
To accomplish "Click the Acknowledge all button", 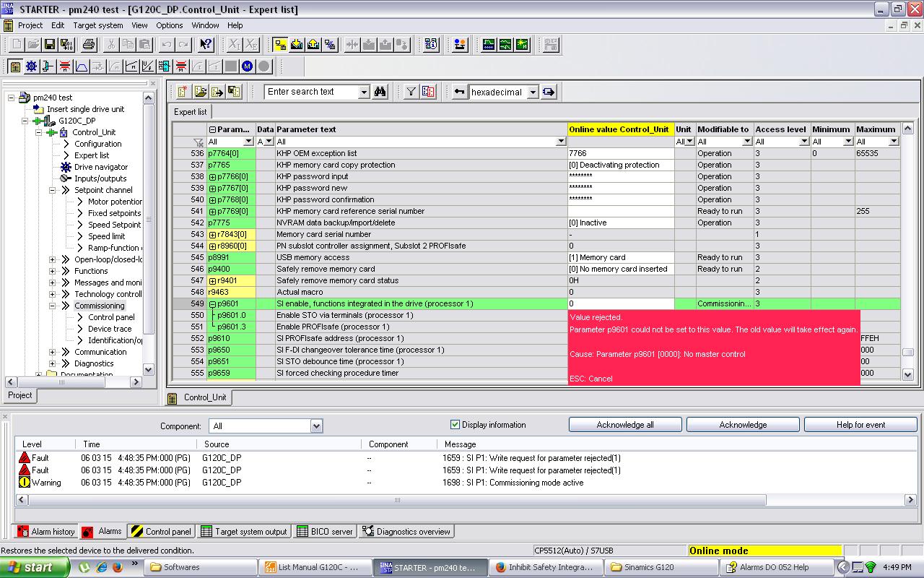I will 625,425.
